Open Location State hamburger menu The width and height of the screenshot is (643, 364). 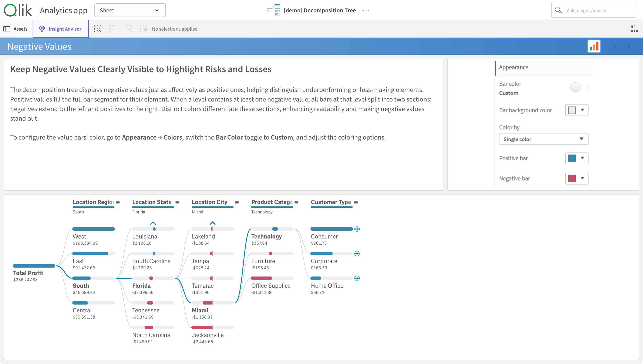pos(177,203)
